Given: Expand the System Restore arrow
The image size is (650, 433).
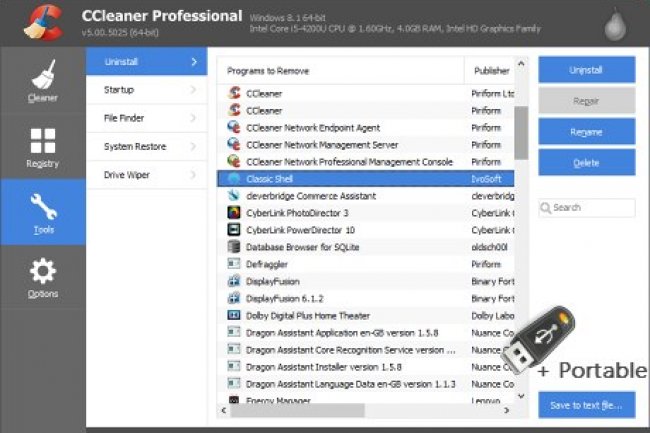Looking at the screenshot, I should 193,146.
